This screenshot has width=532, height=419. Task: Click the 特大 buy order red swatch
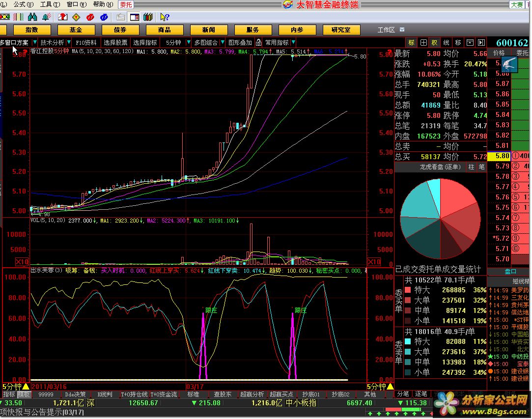pyautogui.click(x=408, y=290)
